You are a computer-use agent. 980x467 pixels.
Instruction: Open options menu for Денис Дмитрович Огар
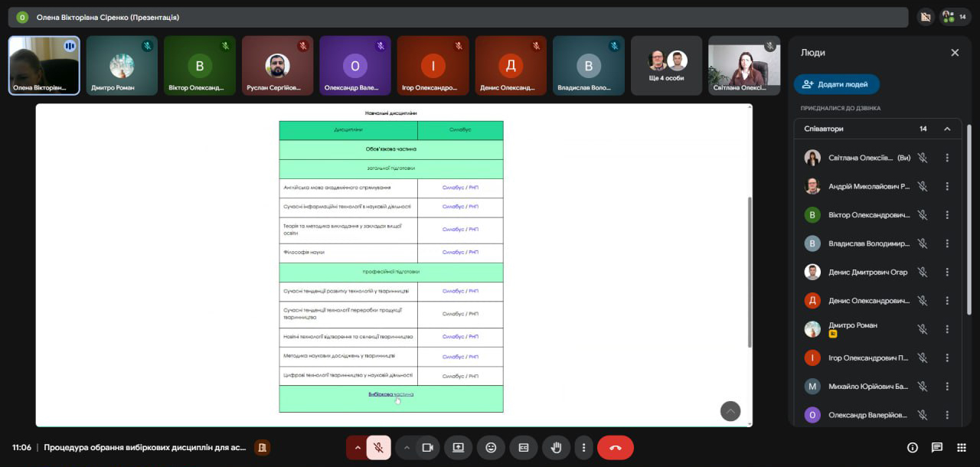click(x=947, y=272)
